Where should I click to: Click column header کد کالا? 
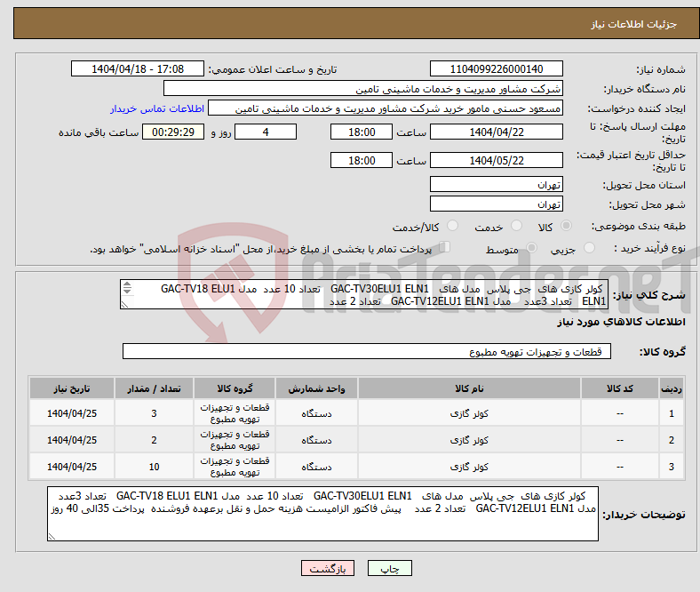point(620,388)
